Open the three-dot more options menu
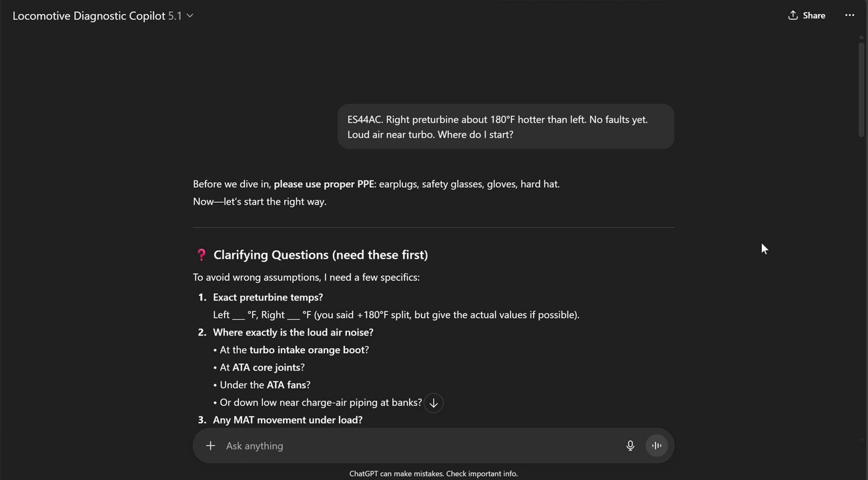 pyautogui.click(x=849, y=15)
